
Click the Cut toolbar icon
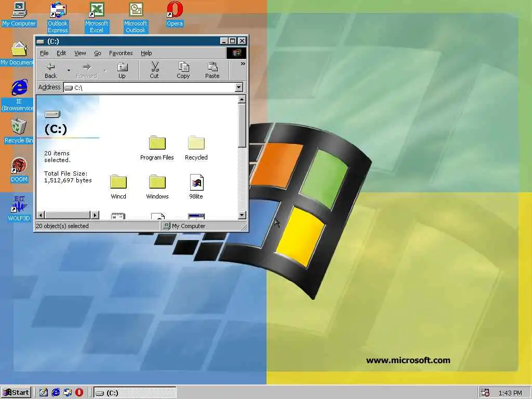[154, 71]
